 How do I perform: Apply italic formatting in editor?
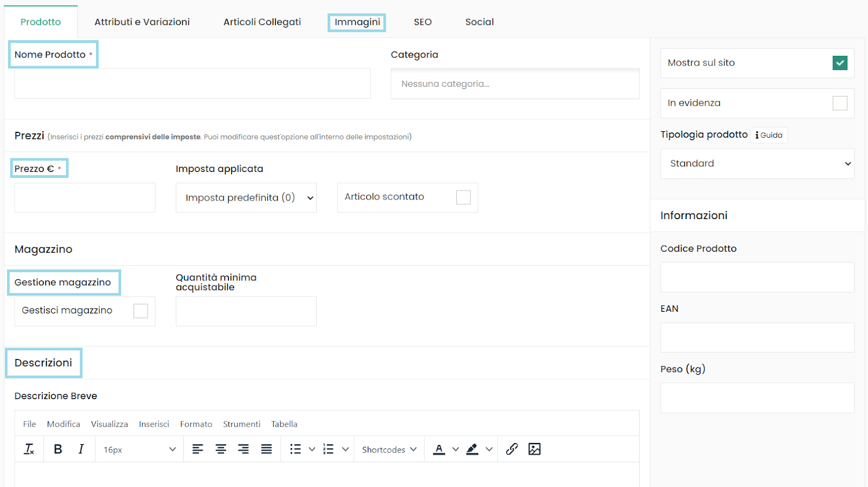(81, 449)
